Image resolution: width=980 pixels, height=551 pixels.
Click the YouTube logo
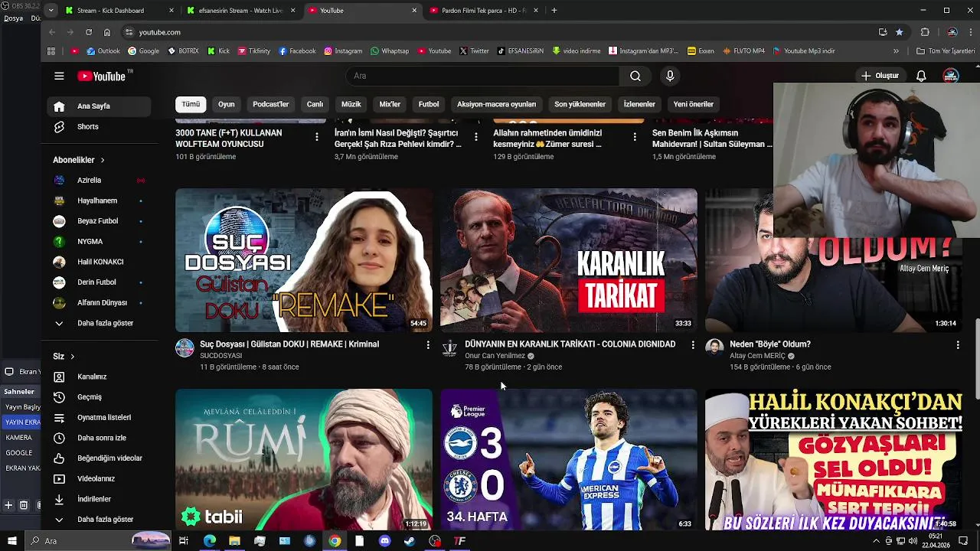pos(101,76)
